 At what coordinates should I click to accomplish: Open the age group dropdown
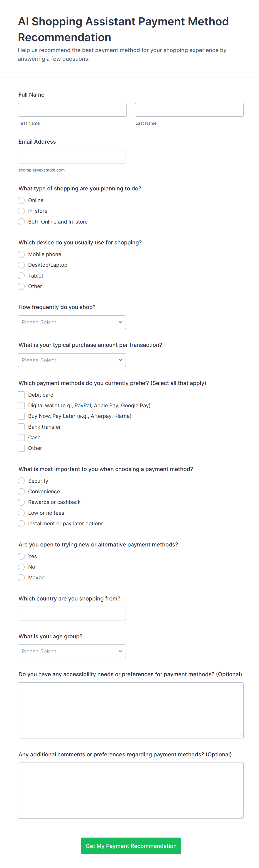[x=72, y=651]
